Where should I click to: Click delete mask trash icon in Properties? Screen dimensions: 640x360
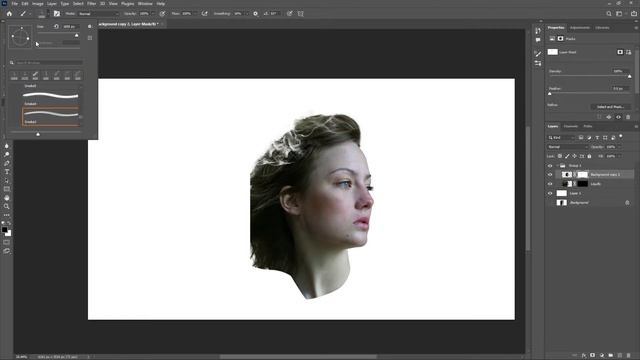628,117
